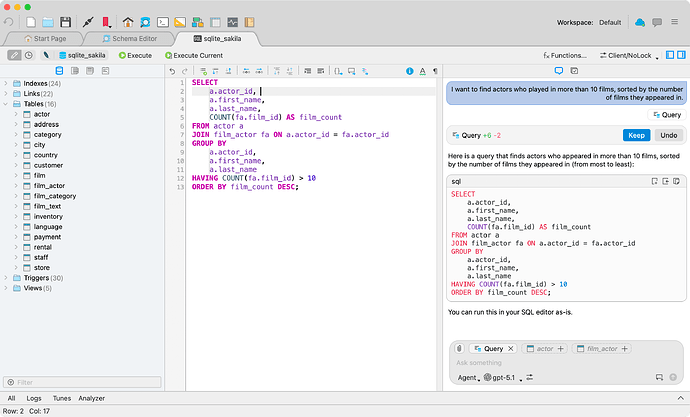Image resolution: width=690 pixels, height=417 pixels.
Task: Toggle pilcrow whitespace characters display
Action: (435, 71)
